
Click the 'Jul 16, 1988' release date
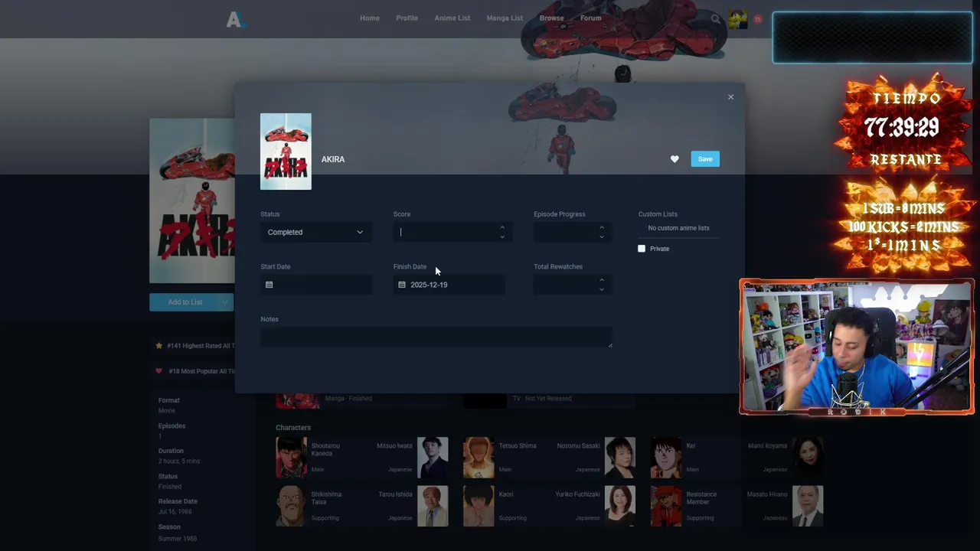click(175, 512)
